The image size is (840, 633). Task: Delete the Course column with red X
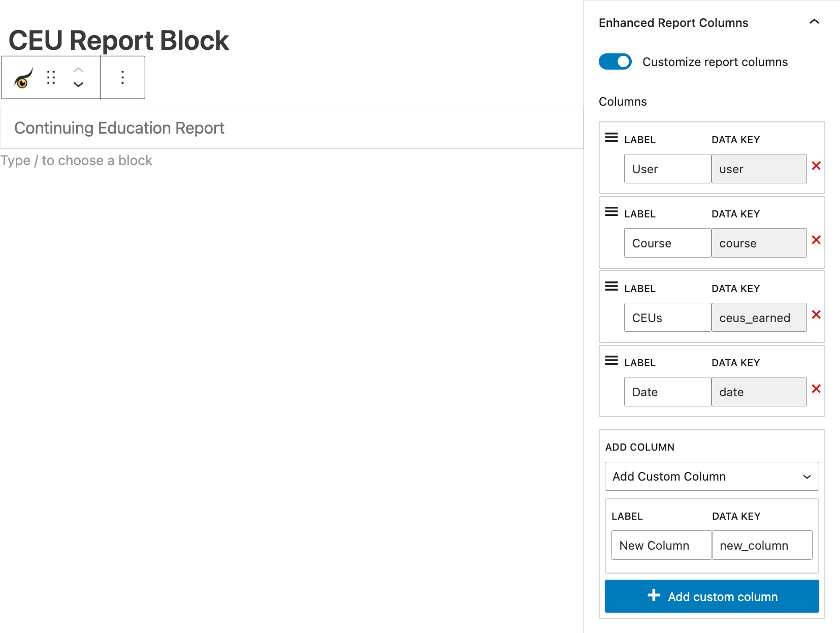tap(817, 240)
